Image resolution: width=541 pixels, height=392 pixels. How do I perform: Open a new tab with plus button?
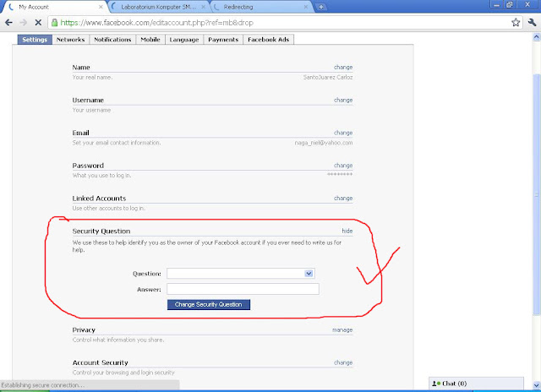[x=321, y=7]
